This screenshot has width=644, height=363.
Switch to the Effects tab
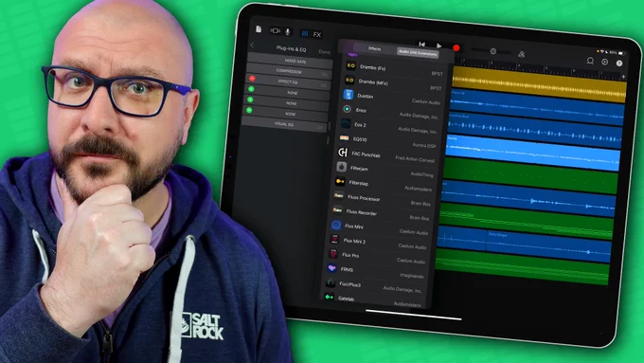coord(375,48)
